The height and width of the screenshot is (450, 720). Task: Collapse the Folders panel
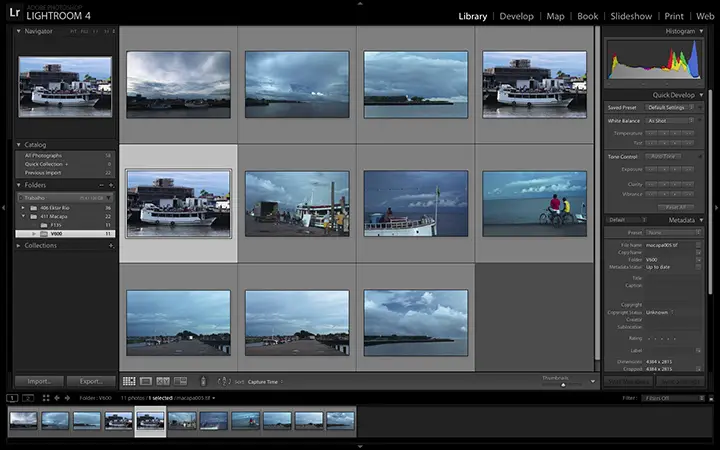tap(19, 185)
